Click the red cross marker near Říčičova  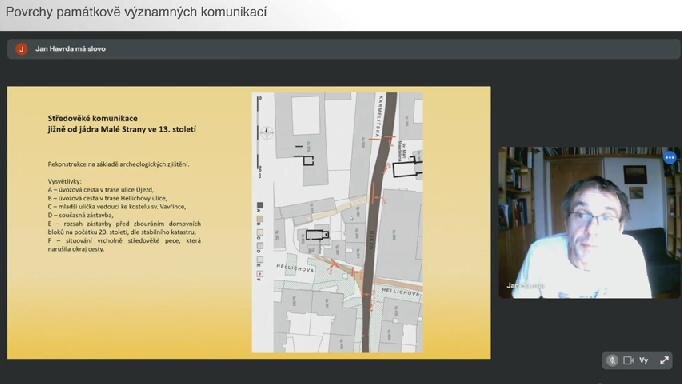click(x=334, y=263)
